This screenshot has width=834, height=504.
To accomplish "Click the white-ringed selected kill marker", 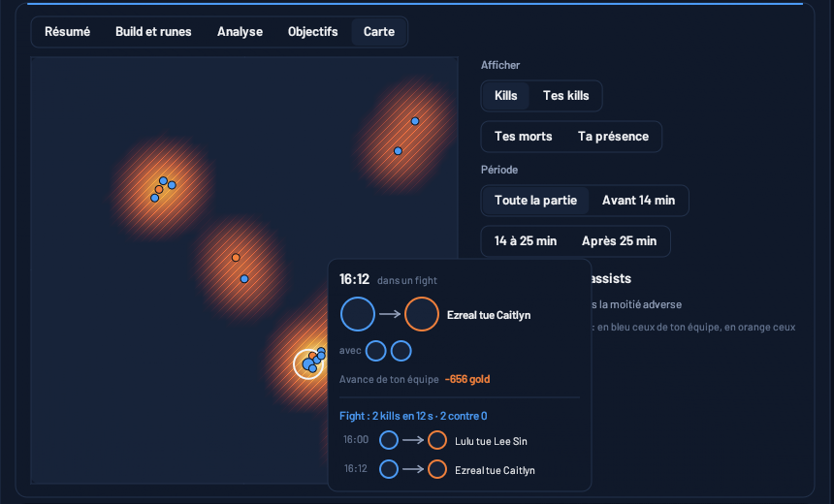I will pyautogui.click(x=308, y=364).
